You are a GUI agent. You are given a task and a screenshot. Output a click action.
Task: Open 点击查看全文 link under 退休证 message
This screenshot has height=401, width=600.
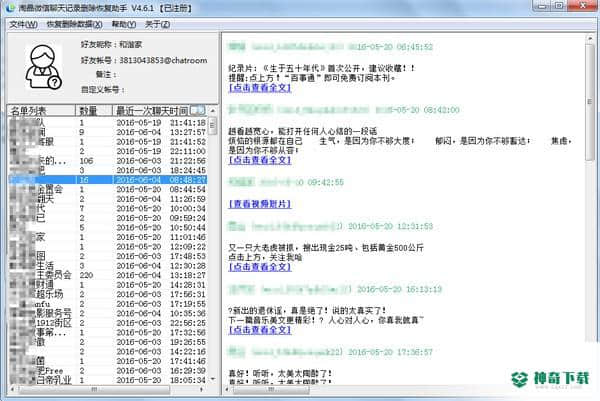[260, 330]
